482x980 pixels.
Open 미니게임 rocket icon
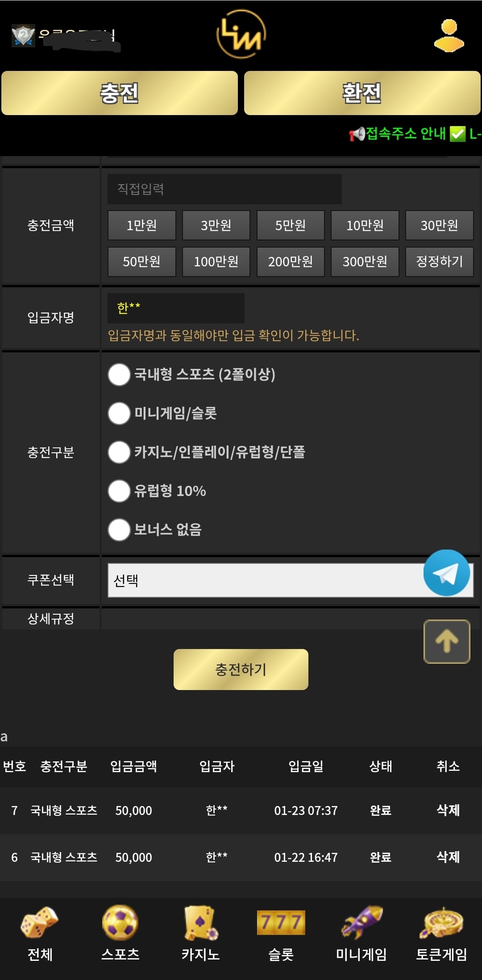361,922
